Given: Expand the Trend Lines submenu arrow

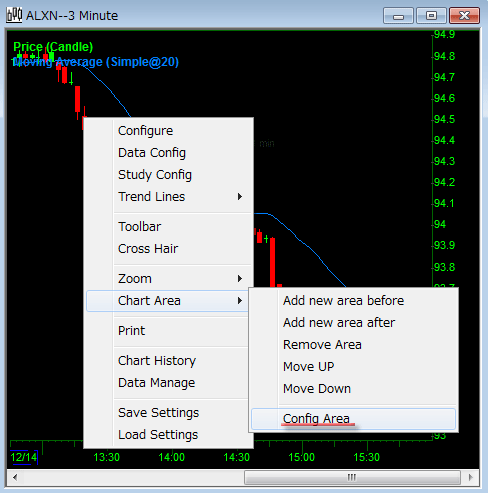Looking at the screenshot, I should (x=240, y=197).
